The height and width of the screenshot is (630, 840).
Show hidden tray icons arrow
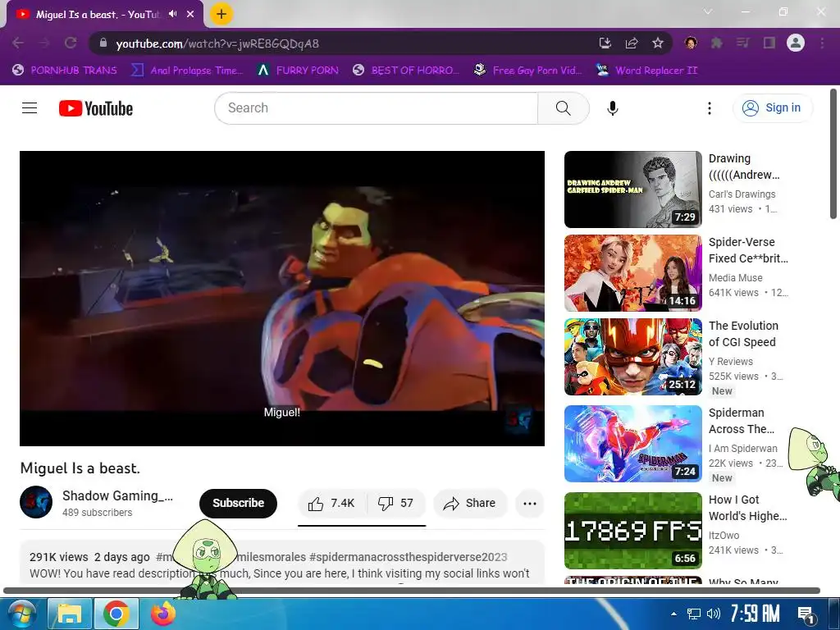pos(673,614)
